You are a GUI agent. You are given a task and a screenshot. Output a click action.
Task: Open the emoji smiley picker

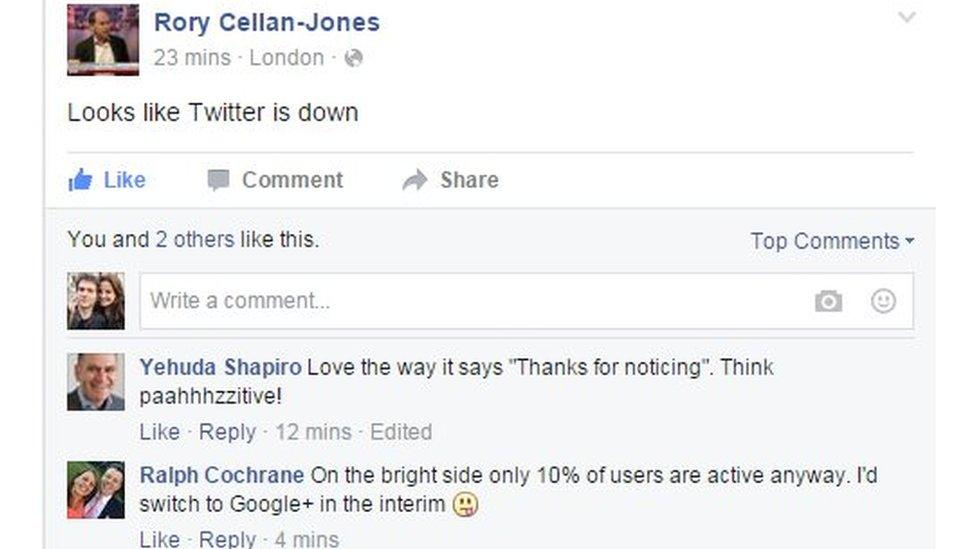point(883,301)
